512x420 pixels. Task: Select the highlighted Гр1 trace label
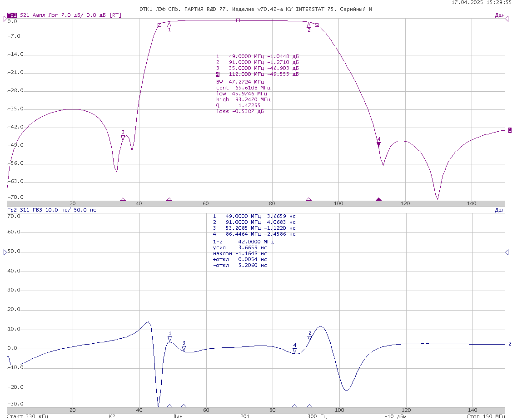[12, 15]
